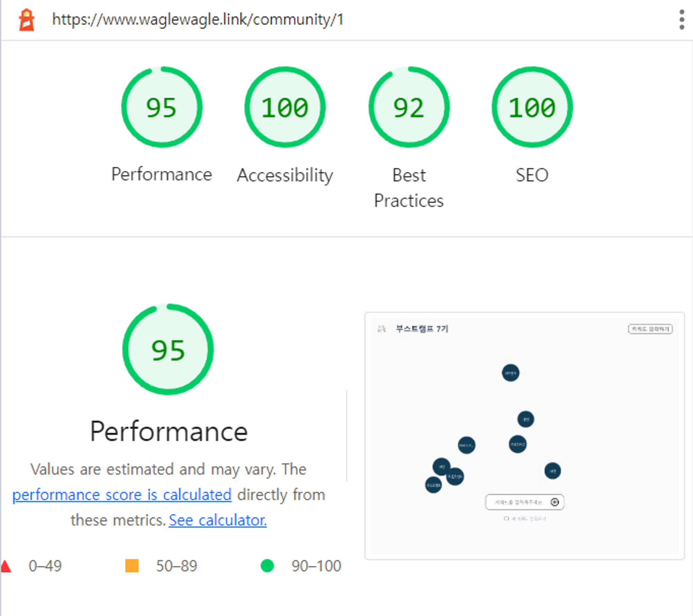Click the 90–100 score range label
This screenshot has width=693, height=616.
click(x=316, y=566)
